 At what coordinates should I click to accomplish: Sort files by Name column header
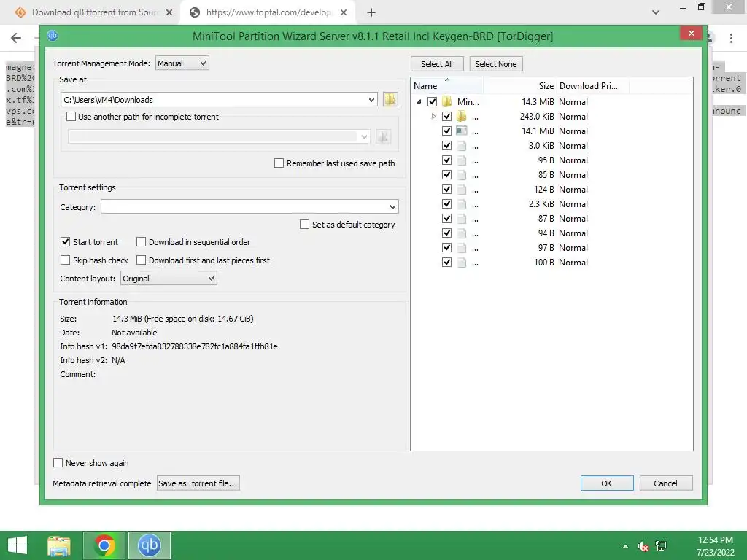click(x=447, y=86)
